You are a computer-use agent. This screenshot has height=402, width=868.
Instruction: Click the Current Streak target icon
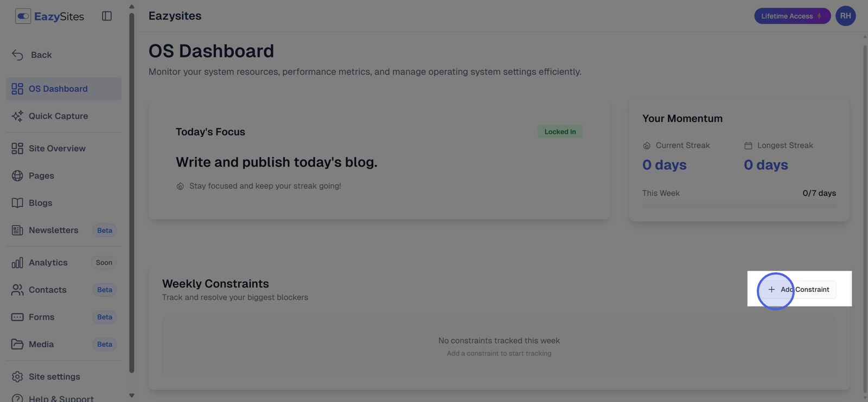point(646,145)
